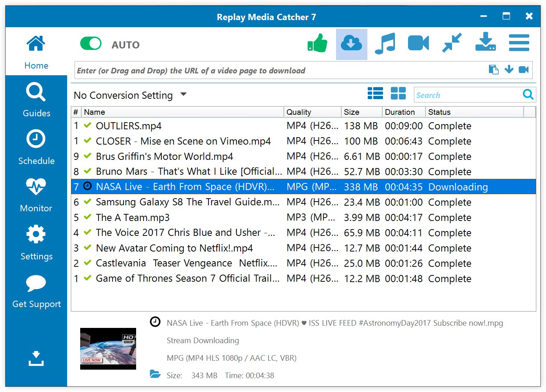
Task: Open the hamburger menu
Action: (519, 43)
